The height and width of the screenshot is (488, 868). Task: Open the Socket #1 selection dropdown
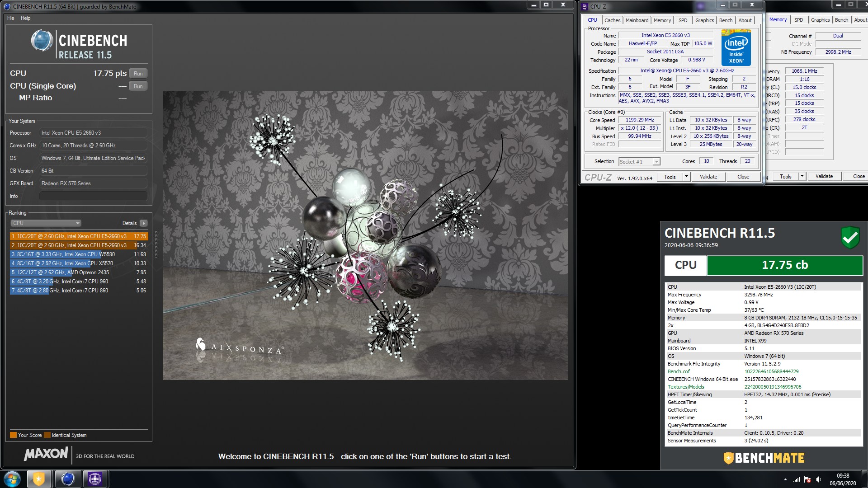pyautogui.click(x=639, y=161)
